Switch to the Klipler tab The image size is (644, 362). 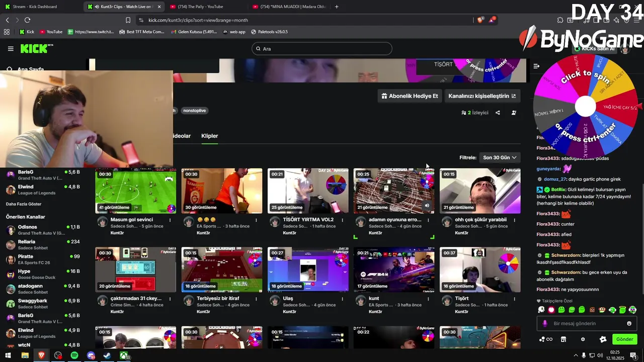(210, 136)
